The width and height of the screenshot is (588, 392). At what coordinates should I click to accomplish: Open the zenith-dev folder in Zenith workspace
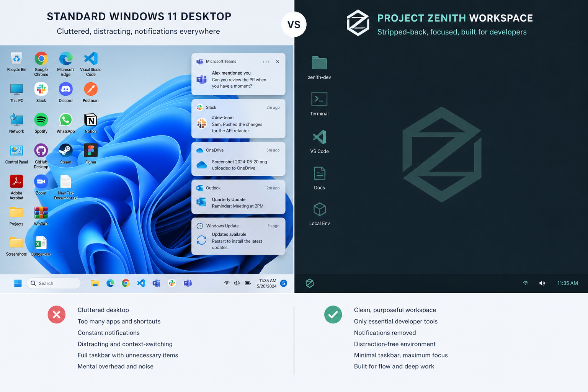point(319,63)
